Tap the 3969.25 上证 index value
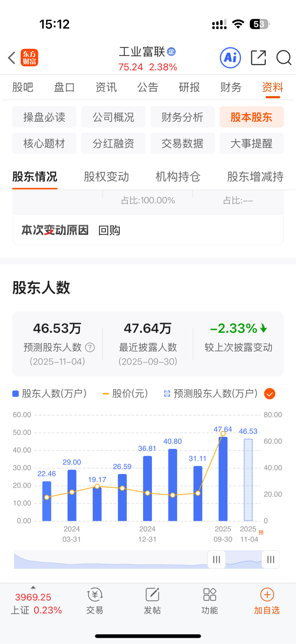The height and width of the screenshot is (644, 296). (x=33, y=597)
